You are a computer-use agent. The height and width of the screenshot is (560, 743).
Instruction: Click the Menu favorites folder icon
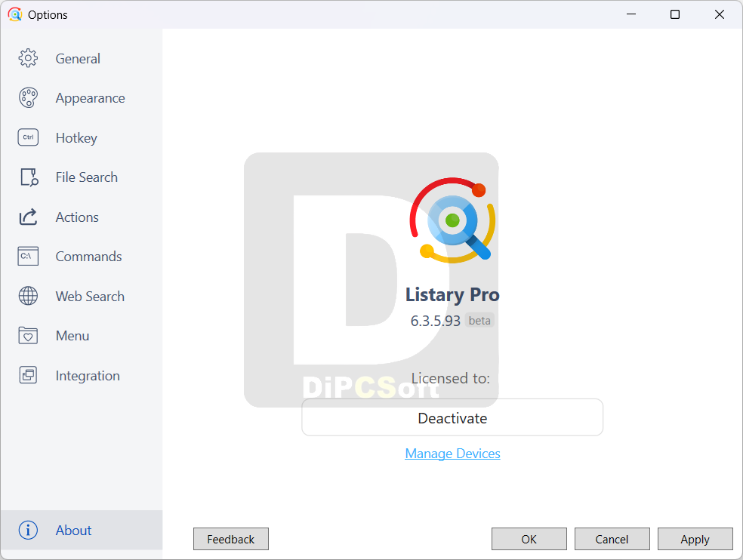pos(28,335)
